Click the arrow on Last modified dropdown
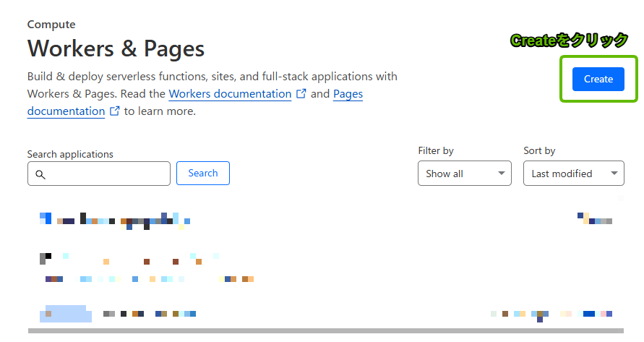644x342 pixels. tap(614, 174)
